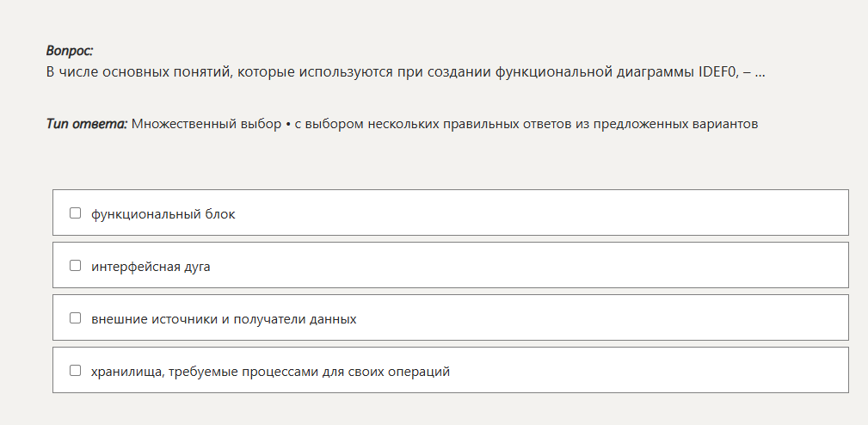
Task: Click the "хранилища, требуемые процессами для своих операций" label
Action: pos(270,372)
